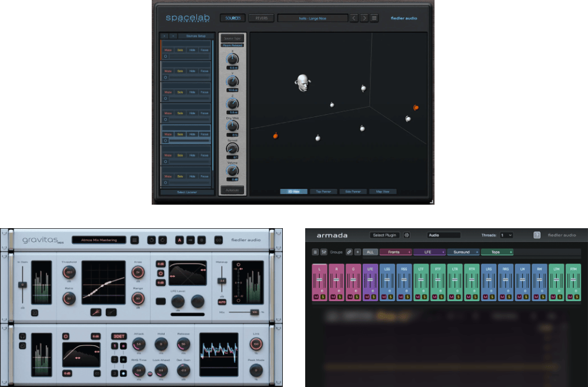Open Spacelab preset selector
588x387 pixels.
click(313, 18)
